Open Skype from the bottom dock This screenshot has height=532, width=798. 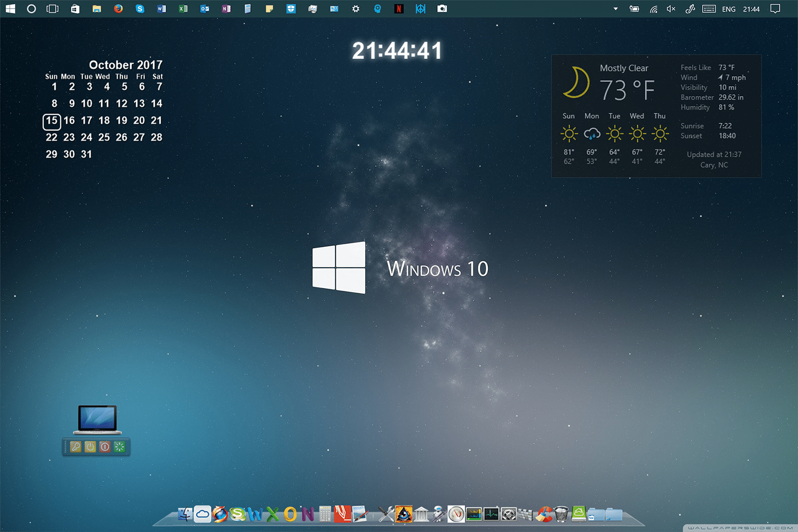tap(237, 514)
